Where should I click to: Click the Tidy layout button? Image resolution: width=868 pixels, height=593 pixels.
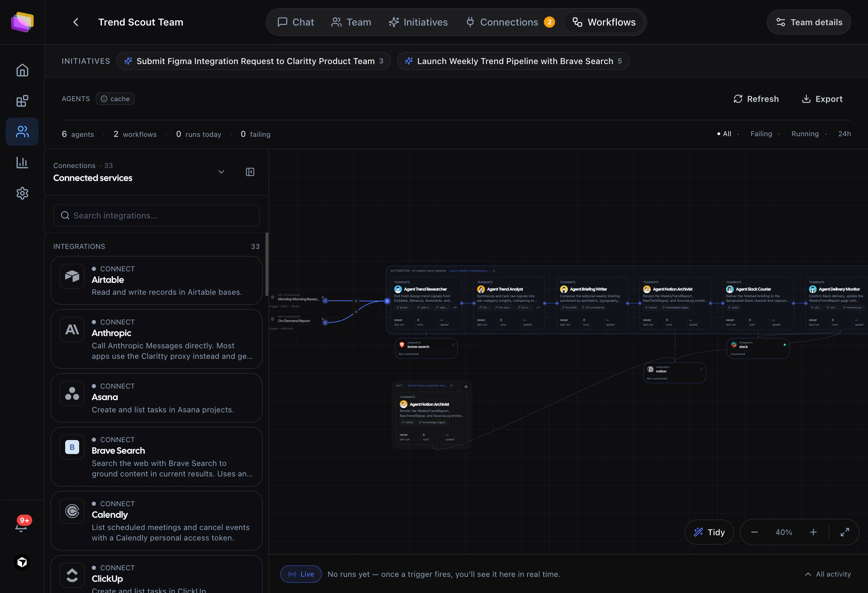click(x=709, y=532)
